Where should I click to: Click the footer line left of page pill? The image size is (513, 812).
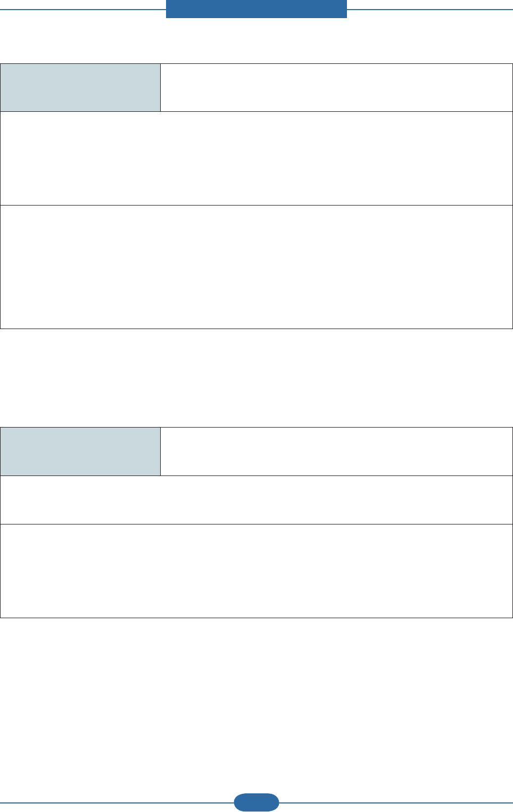(117, 802)
